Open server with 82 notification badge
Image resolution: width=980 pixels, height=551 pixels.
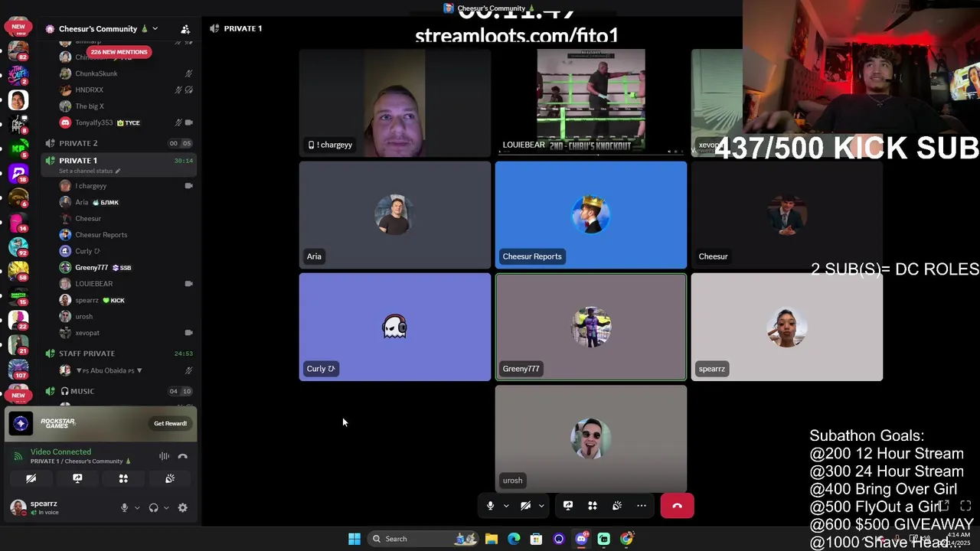18,51
